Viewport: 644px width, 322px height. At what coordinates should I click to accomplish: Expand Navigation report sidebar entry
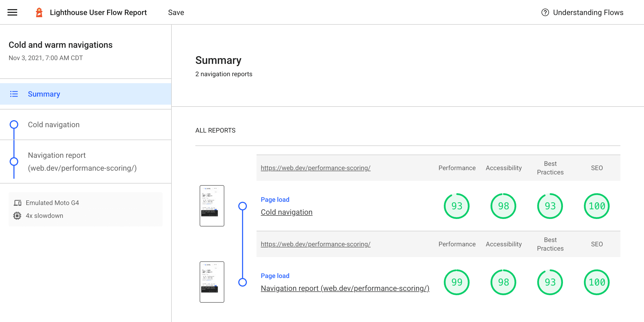(x=82, y=161)
